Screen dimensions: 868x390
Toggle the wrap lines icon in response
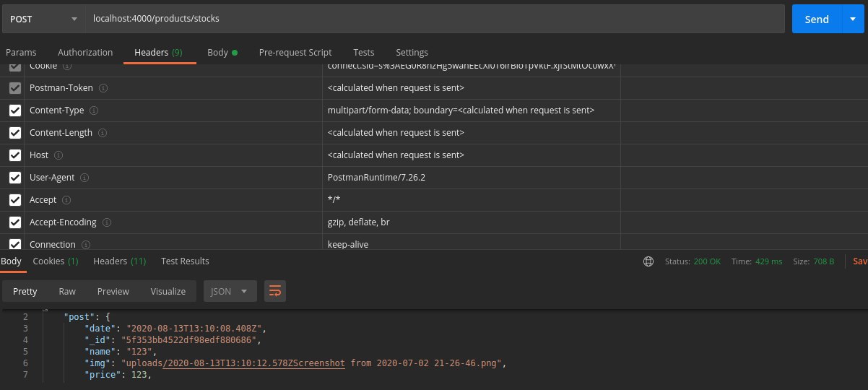click(275, 291)
